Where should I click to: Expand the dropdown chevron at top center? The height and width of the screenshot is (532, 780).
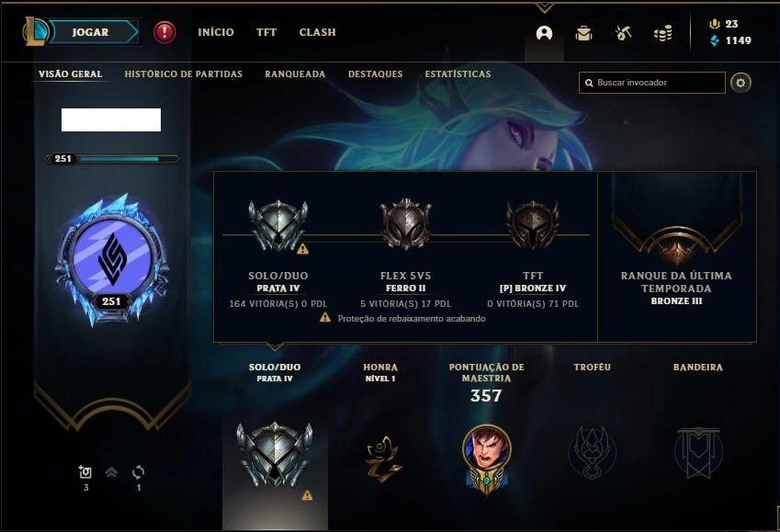click(544, 8)
